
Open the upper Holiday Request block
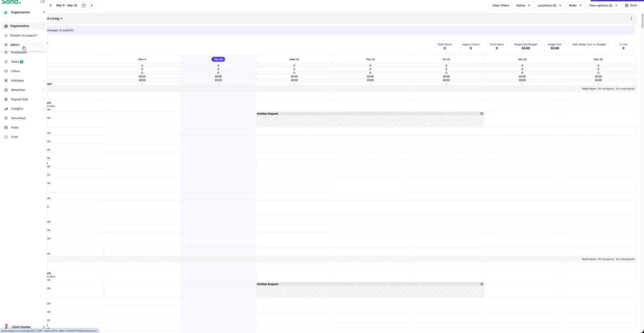[x=370, y=119]
